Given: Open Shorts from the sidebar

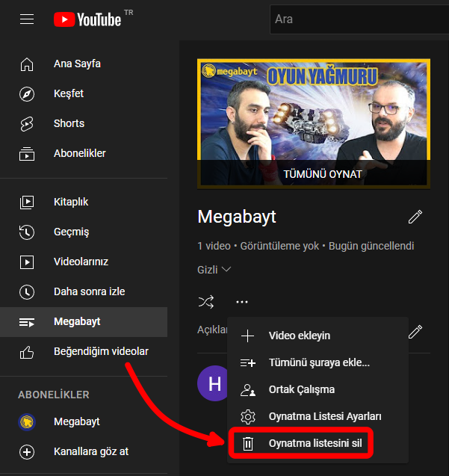Looking at the screenshot, I should pos(69,123).
